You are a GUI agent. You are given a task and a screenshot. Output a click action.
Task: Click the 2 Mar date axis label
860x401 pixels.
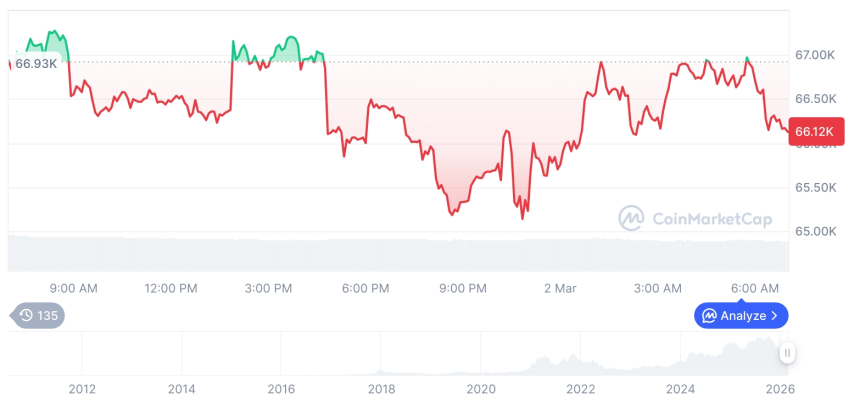(x=561, y=289)
